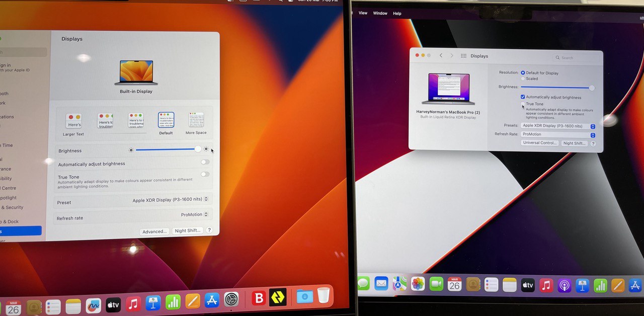Uncheck Automatically adjust brightness in System Preferences

[x=523, y=97]
